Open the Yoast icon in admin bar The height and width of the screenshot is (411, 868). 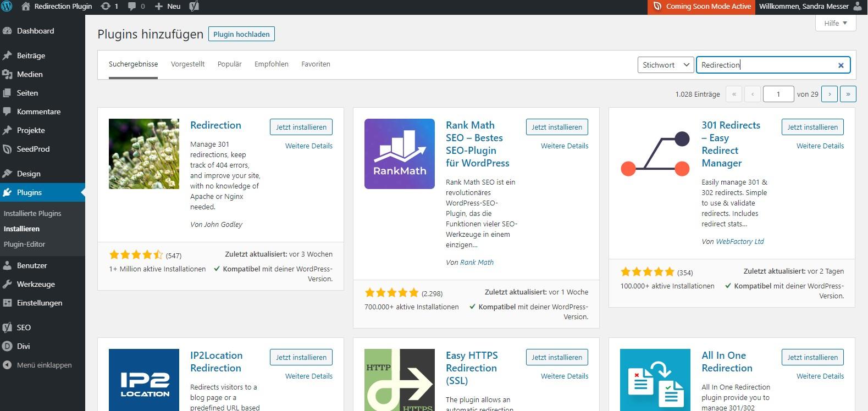click(x=193, y=7)
